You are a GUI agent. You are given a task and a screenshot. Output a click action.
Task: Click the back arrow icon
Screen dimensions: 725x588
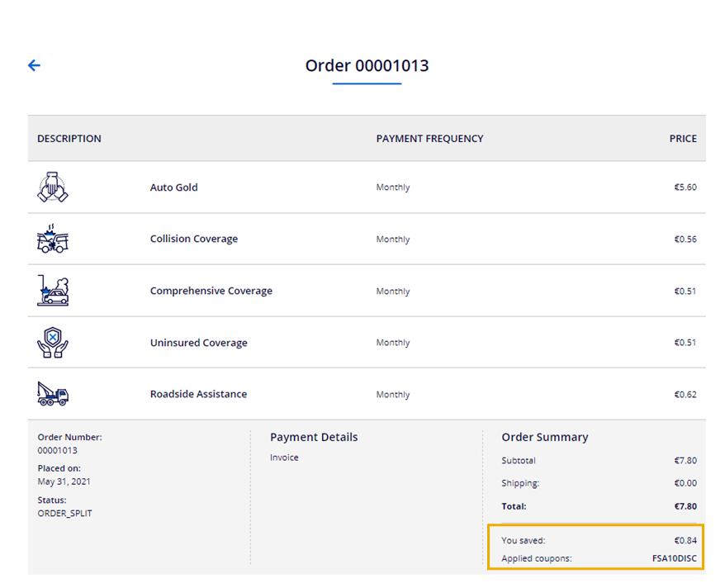[34, 65]
